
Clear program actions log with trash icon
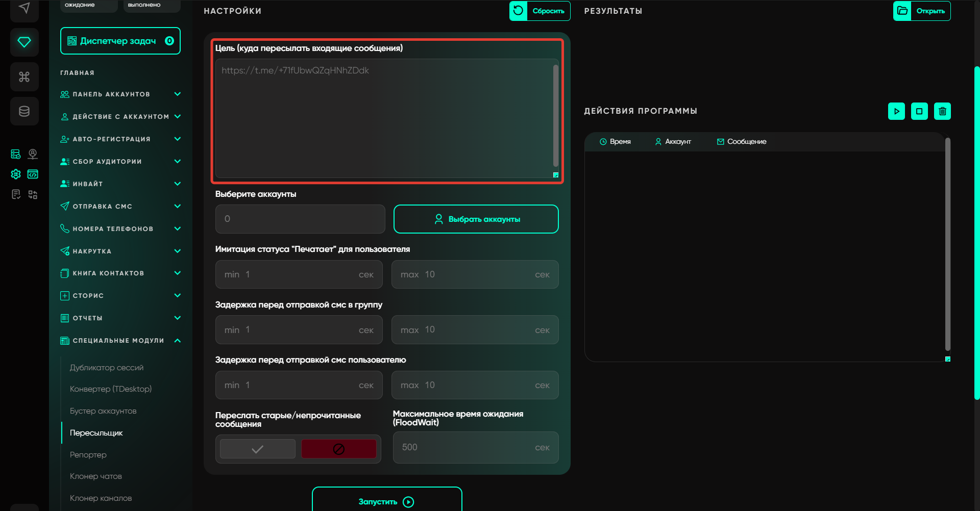coord(942,111)
